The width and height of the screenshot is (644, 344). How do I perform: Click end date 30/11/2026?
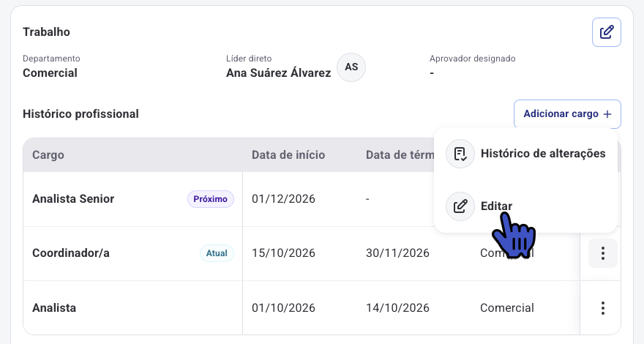(x=397, y=253)
